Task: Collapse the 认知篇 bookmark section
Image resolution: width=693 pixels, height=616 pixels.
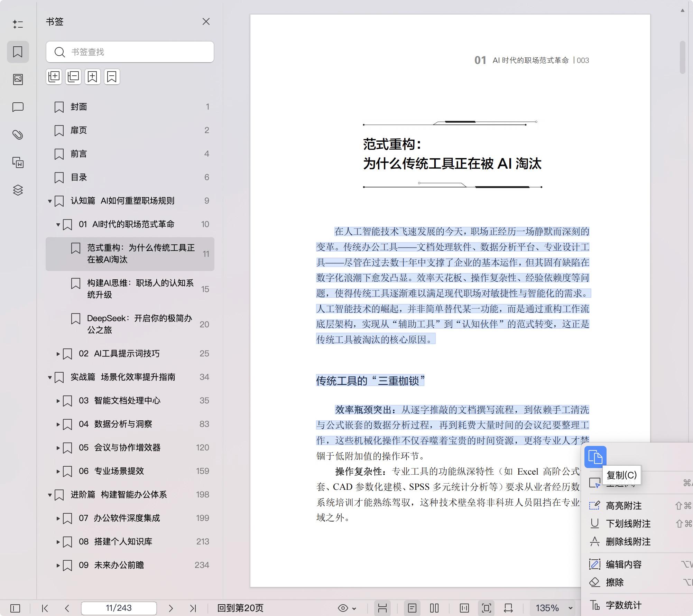Action: tap(49, 200)
